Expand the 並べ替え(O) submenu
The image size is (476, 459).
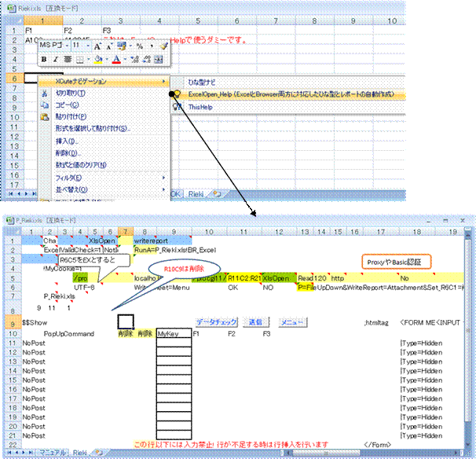(104, 189)
